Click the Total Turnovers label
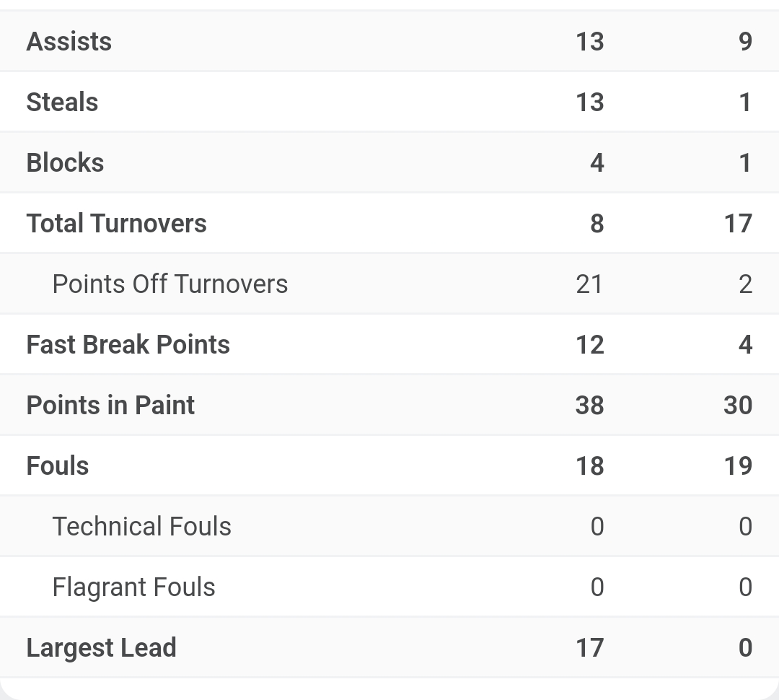The height and width of the screenshot is (700, 779). (x=116, y=223)
